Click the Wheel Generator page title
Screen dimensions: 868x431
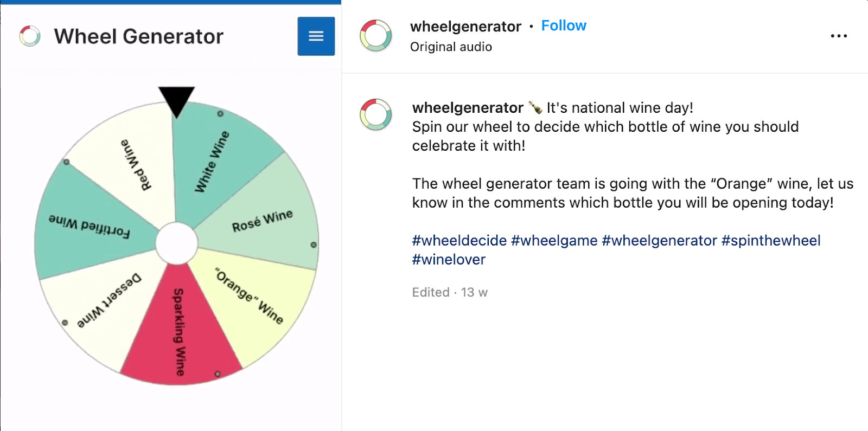(138, 36)
